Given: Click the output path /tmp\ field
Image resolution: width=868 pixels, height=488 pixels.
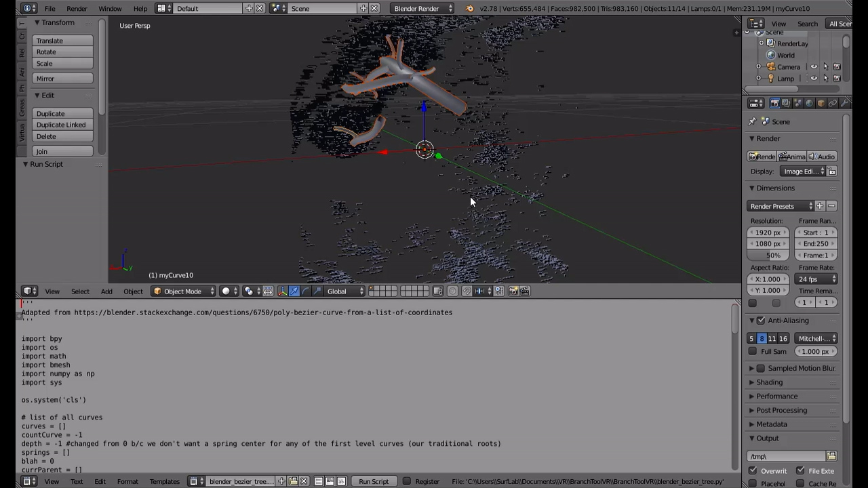Looking at the screenshot, I should pyautogui.click(x=786, y=457).
